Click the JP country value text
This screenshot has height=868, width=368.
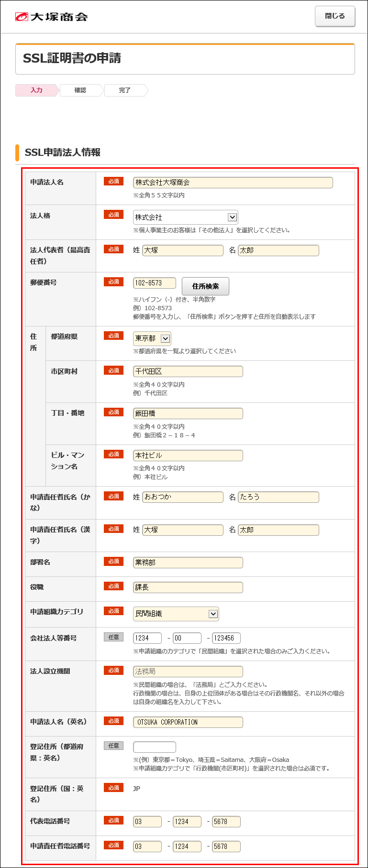pos(136,789)
